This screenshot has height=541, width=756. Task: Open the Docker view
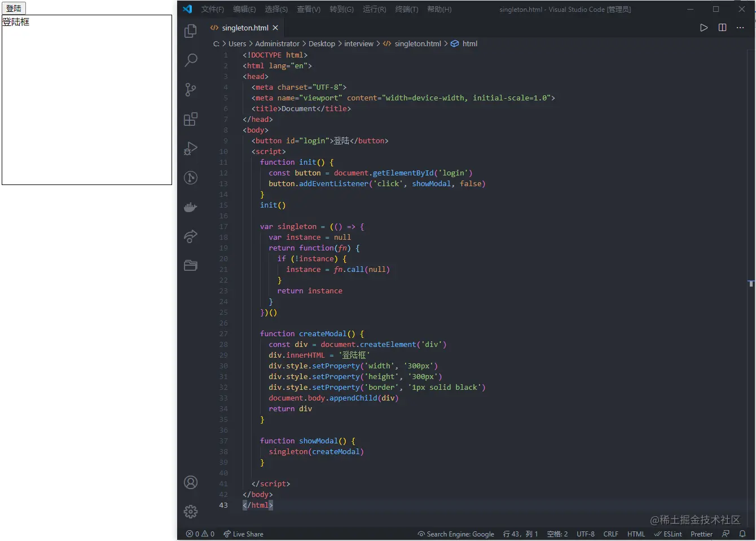(x=191, y=207)
